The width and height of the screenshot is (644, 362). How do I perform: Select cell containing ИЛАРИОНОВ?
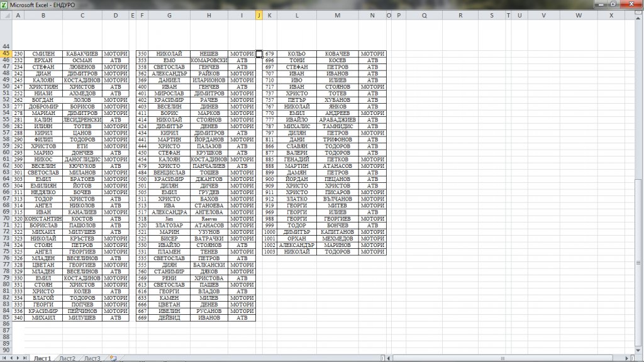click(209, 80)
